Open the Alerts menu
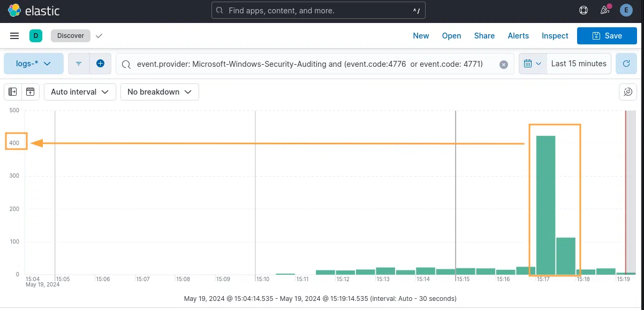 coord(518,36)
